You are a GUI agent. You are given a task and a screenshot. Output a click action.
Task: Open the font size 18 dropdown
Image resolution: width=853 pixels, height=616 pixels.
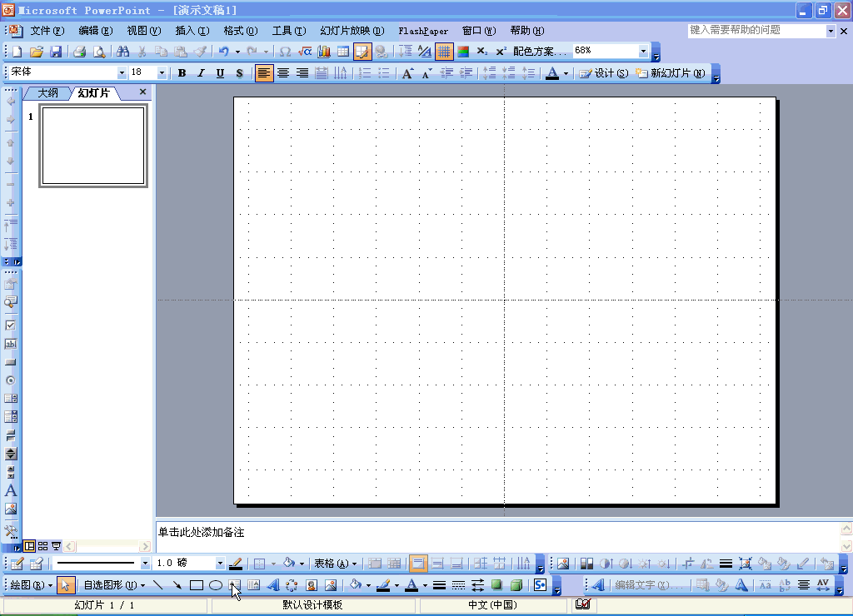point(162,73)
